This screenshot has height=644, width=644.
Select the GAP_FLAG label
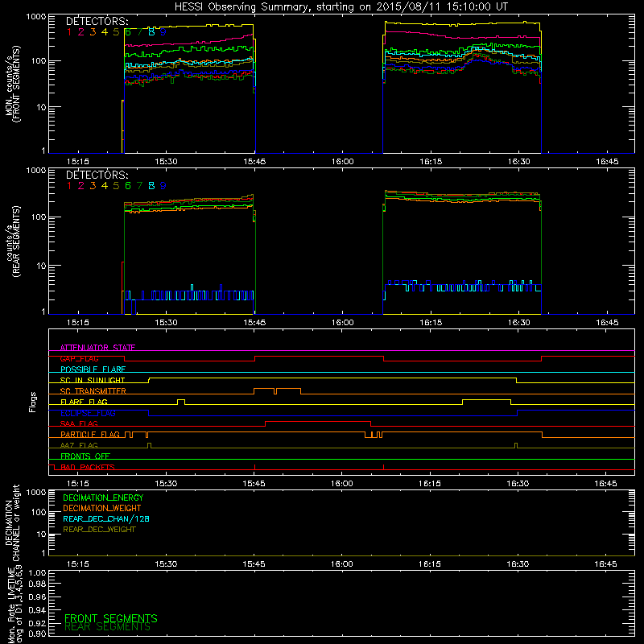tap(79, 358)
